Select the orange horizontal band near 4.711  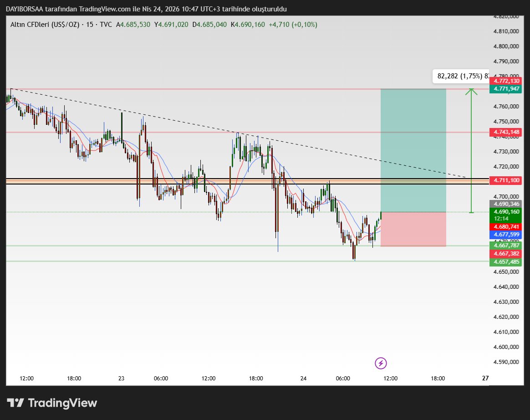click(x=247, y=181)
